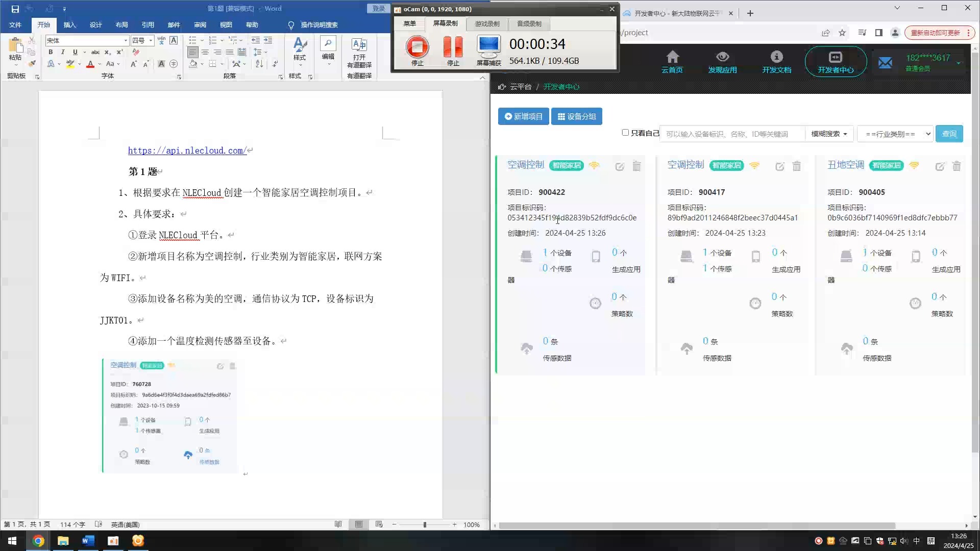Open font dialog launcher in 字体 group
The width and height of the screenshot is (980, 551).
pyautogui.click(x=179, y=77)
